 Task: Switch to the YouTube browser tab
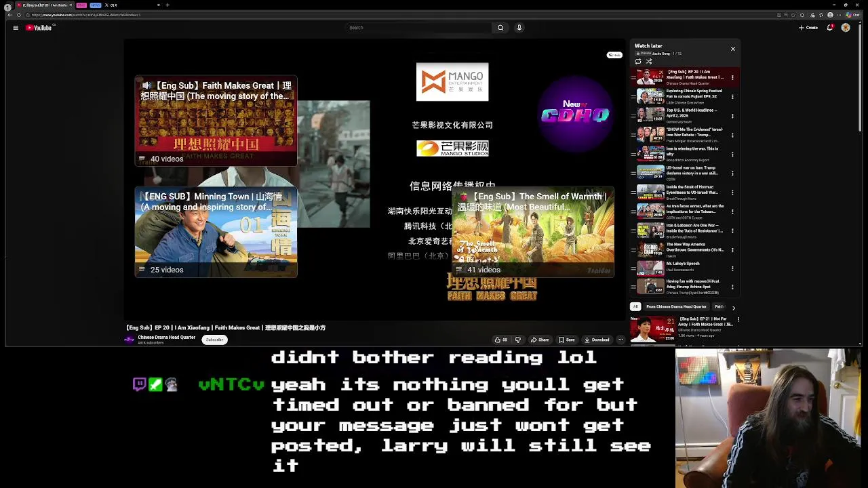pyautogui.click(x=44, y=5)
